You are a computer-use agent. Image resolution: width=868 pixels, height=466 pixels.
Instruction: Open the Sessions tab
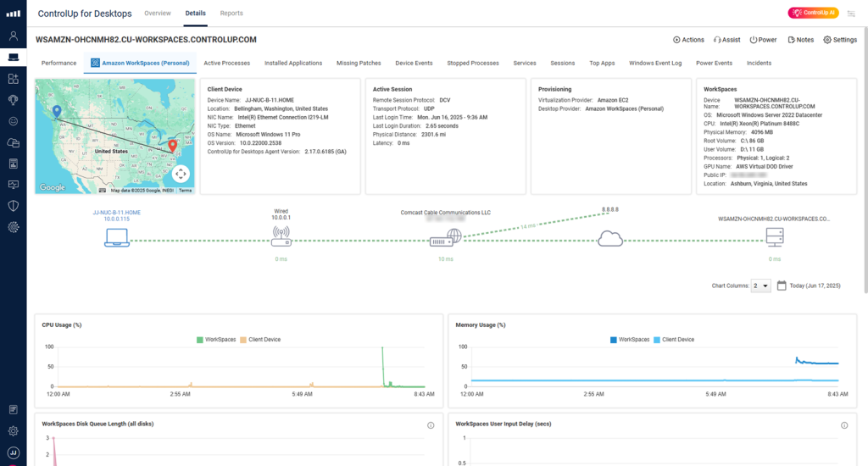563,63
